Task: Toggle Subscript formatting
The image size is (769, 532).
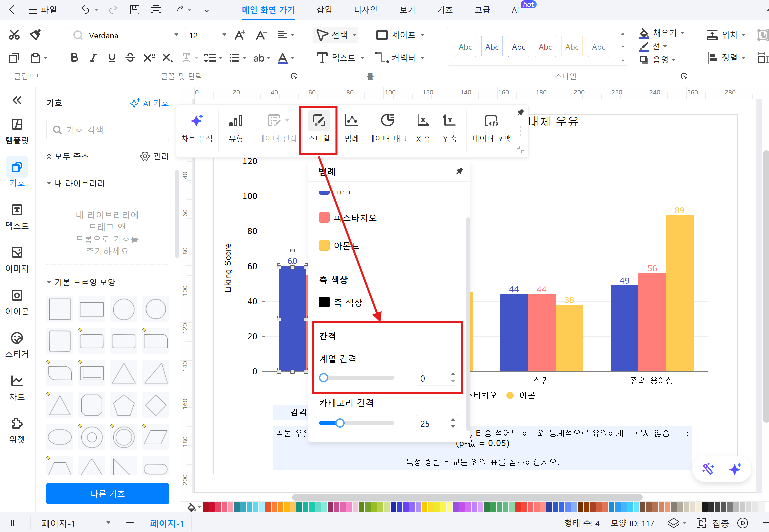Action: click(168, 58)
